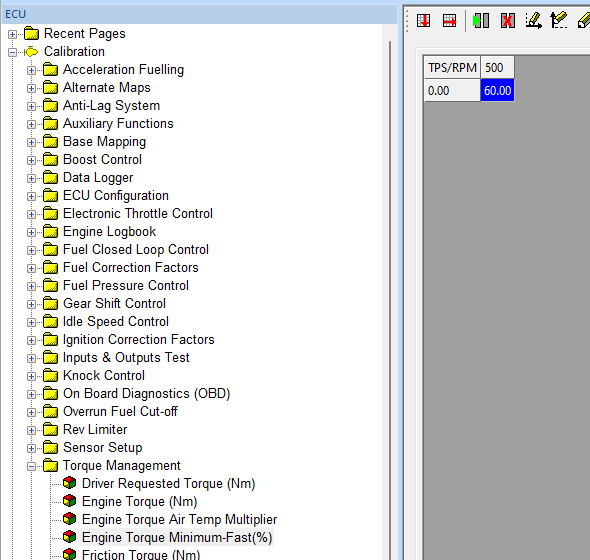
Task: Open the Engine Torque Air Temp Multiplier map
Action: tap(179, 519)
